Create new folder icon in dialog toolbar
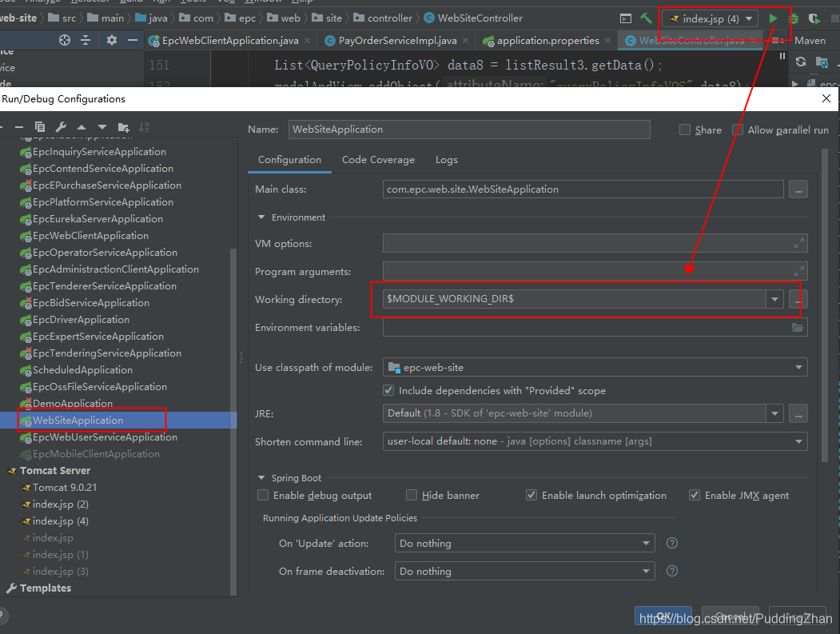This screenshot has height=634, width=840. click(x=123, y=127)
